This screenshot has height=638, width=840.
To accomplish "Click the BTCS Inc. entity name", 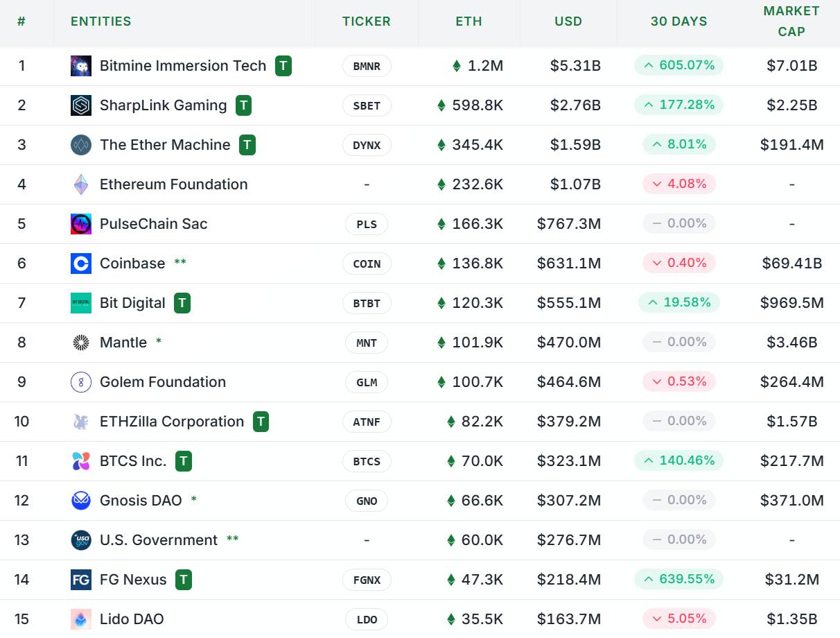I will [x=133, y=461].
